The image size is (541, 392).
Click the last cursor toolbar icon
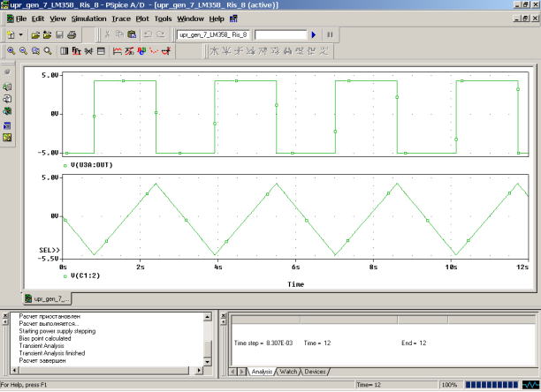coord(324,51)
